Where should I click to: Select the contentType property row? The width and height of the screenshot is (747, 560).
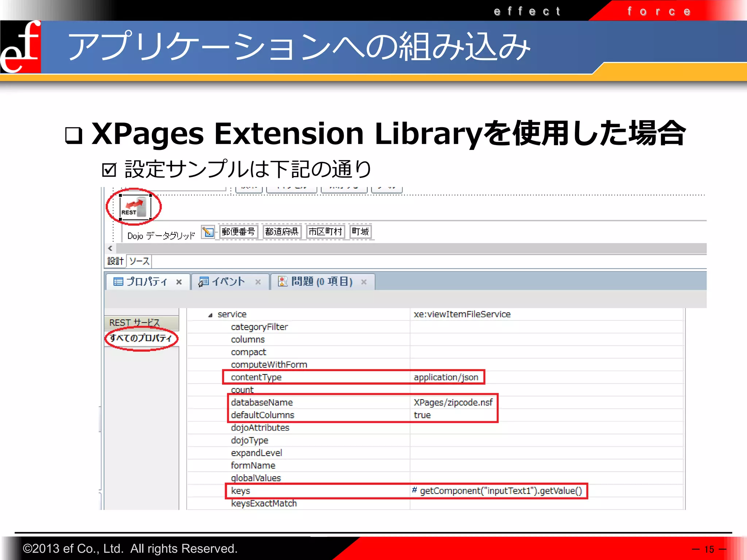[435, 377]
